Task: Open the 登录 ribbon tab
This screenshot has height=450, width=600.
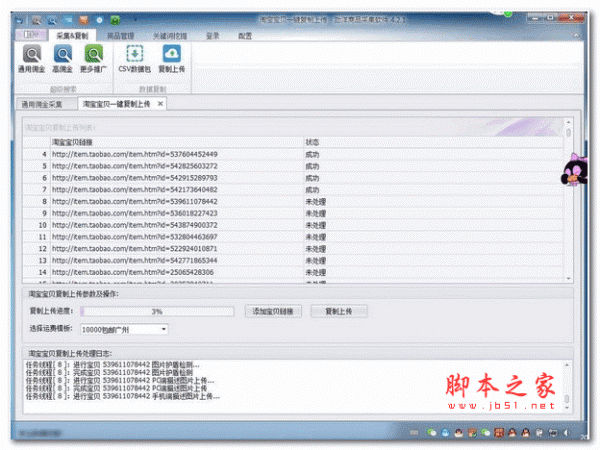Action: [x=212, y=34]
